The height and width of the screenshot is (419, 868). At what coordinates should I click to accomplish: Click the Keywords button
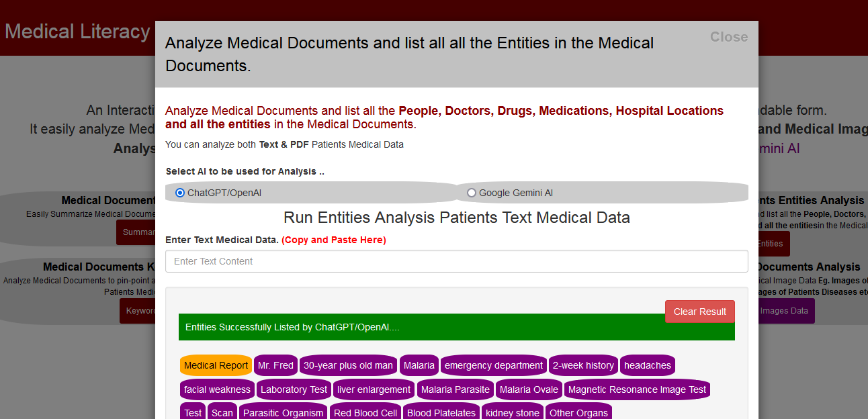(x=141, y=310)
